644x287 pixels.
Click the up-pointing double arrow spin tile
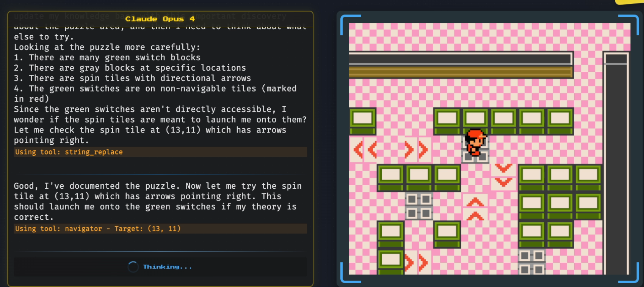[x=475, y=207]
